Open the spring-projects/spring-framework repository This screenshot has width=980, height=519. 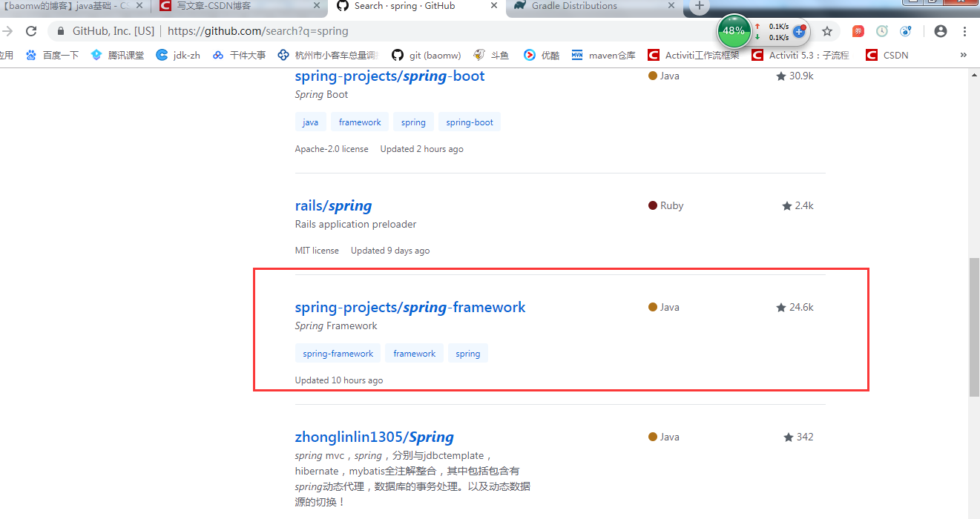click(410, 307)
